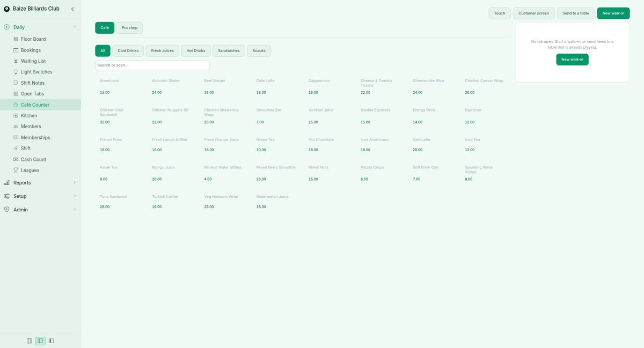Screen dimensions: 644x348
Task: Select Café Counter via its cup icon
Action: 16,105
